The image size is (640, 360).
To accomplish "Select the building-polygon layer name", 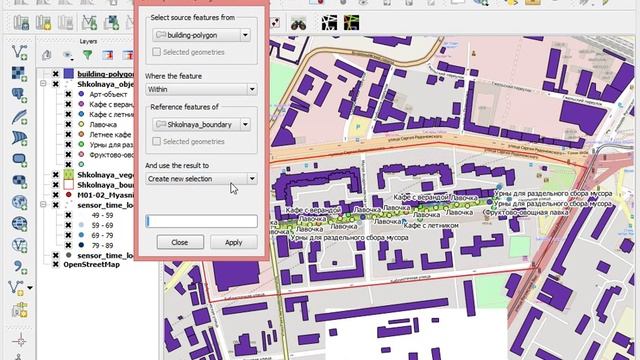I will 105,74.
